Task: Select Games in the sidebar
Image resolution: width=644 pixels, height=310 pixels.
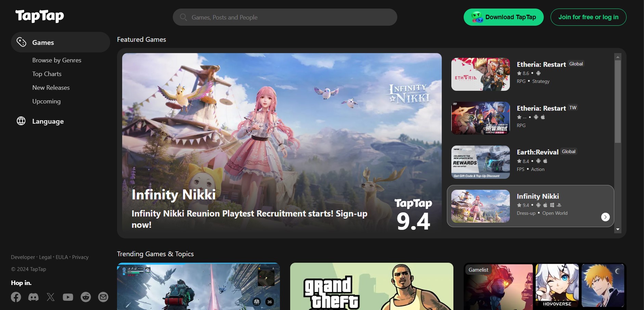Action: [x=61, y=42]
